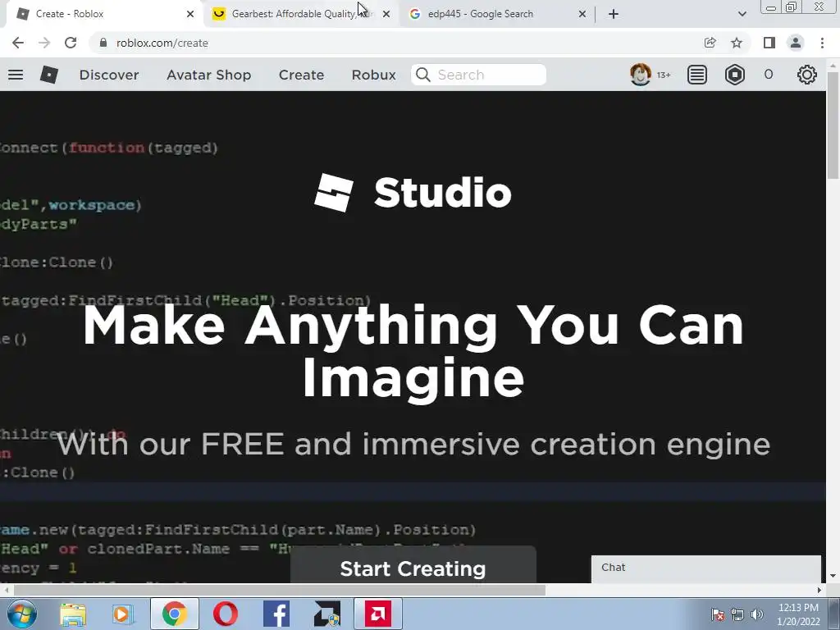Close the edp445 Google Search tab
This screenshot has height=630, width=840.
pos(582,14)
